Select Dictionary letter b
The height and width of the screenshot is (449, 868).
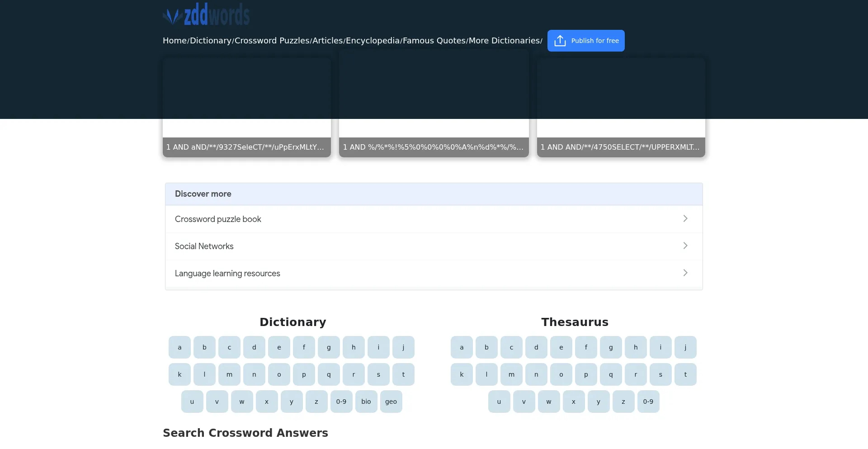click(204, 347)
